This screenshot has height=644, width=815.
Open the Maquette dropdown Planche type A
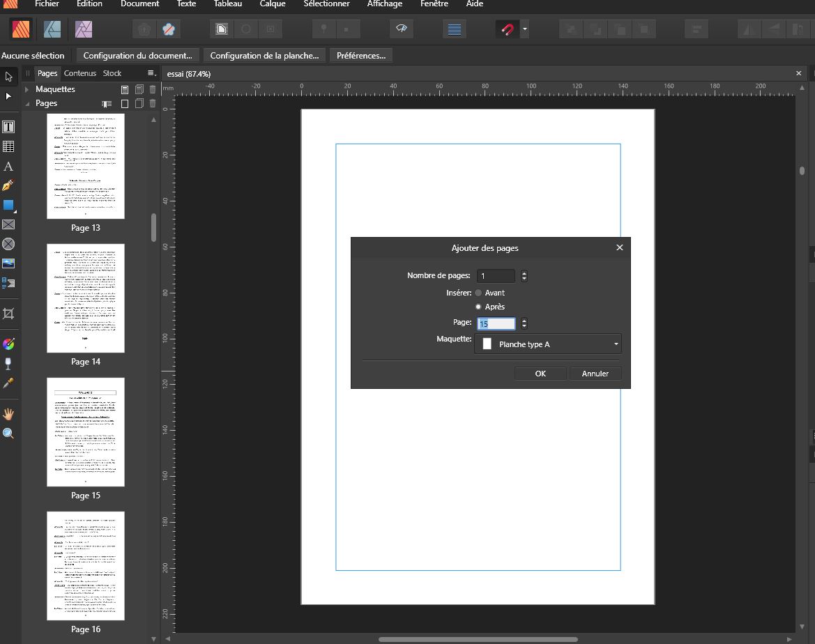click(548, 344)
